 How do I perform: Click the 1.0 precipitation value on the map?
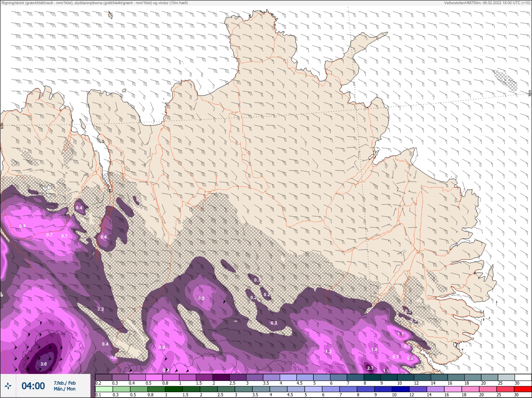pos(374,349)
